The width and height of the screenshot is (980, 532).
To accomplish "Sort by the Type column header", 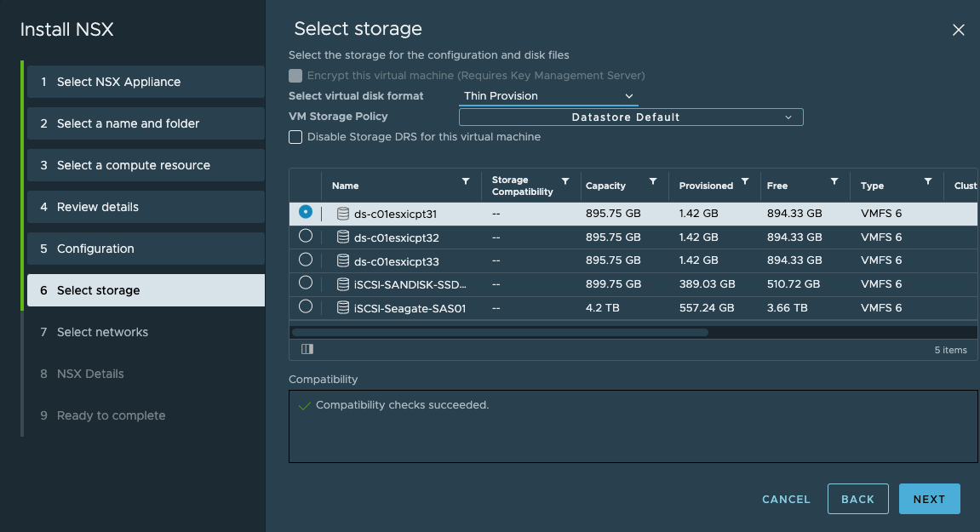I will 872,186.
